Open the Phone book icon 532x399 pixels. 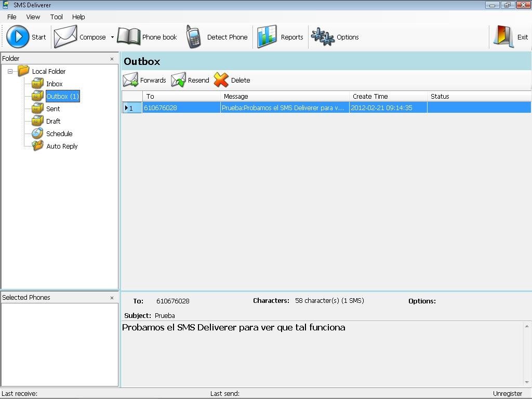(x=129, y=37)
